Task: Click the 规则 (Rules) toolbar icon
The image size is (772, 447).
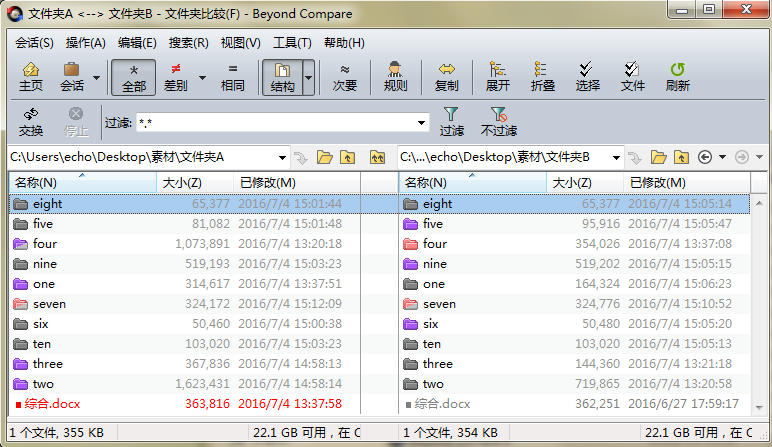Action: pyautogui.click(x=395, y=76)
